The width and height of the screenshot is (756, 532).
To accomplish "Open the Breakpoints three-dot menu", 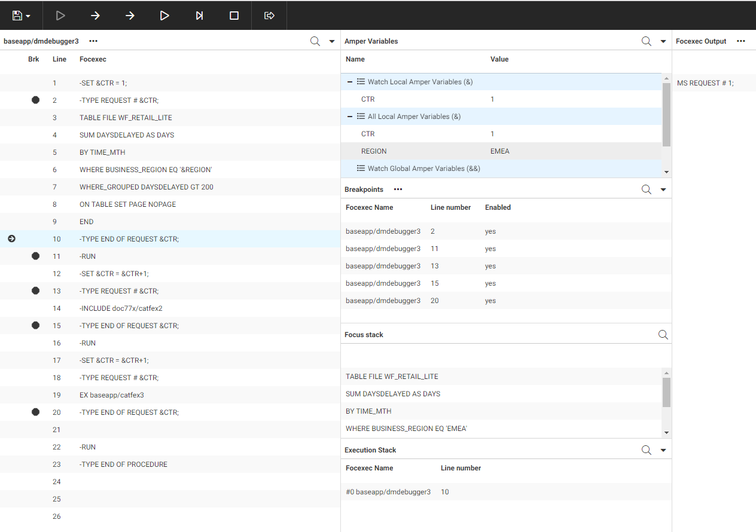I will (x=398, y=189).
